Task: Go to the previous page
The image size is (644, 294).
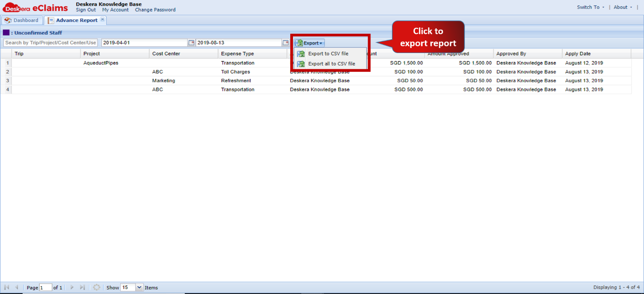Action: 17,287
